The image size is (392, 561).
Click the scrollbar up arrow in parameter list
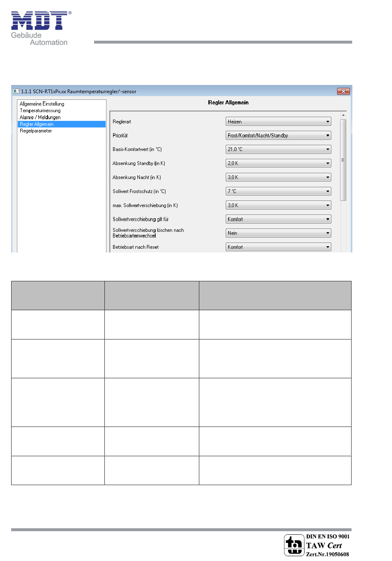(343, 115)
